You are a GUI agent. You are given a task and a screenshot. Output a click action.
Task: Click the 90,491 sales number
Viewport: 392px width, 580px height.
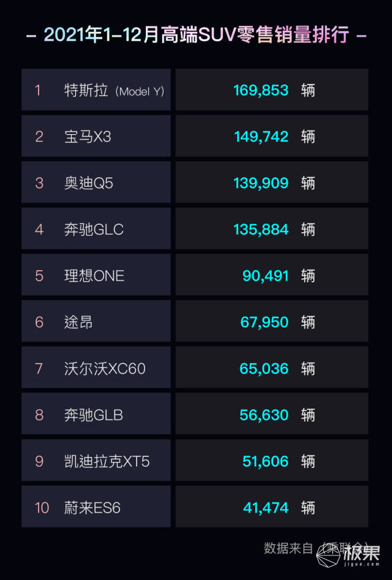point(265,276)
